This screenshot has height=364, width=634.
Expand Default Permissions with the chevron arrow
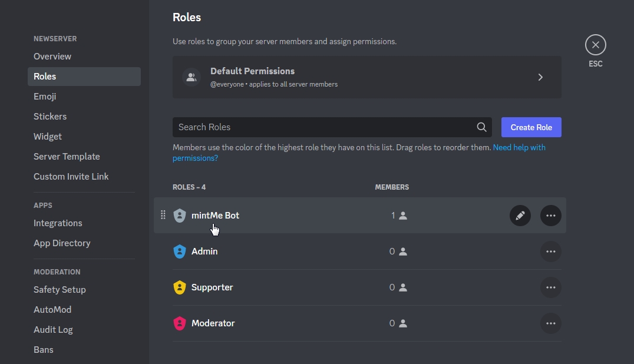[540, 77]
